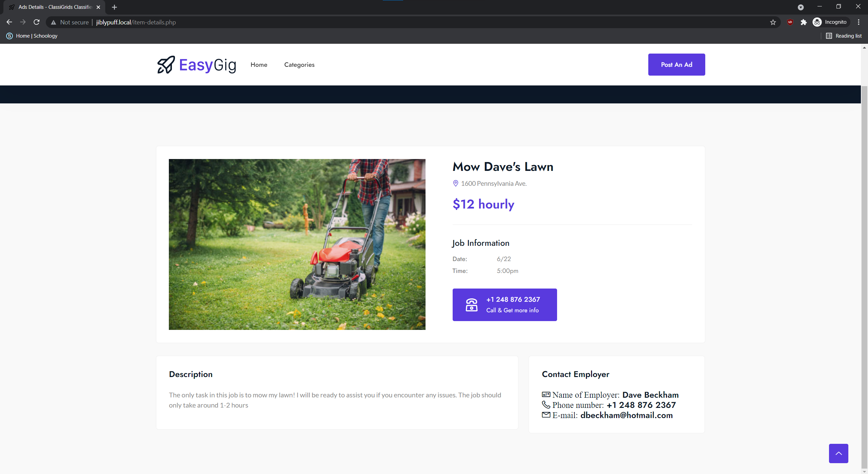Open the Home | Schoology bookmark
The image size is (868, 474).
pos(32,36)
